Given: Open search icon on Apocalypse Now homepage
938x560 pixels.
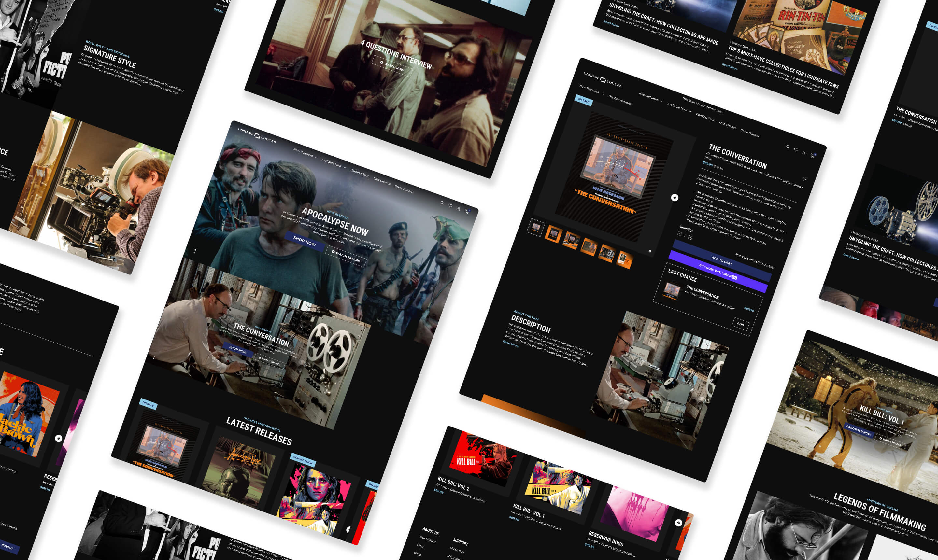Looking at the screenshot, I should [x=442, y=203].
